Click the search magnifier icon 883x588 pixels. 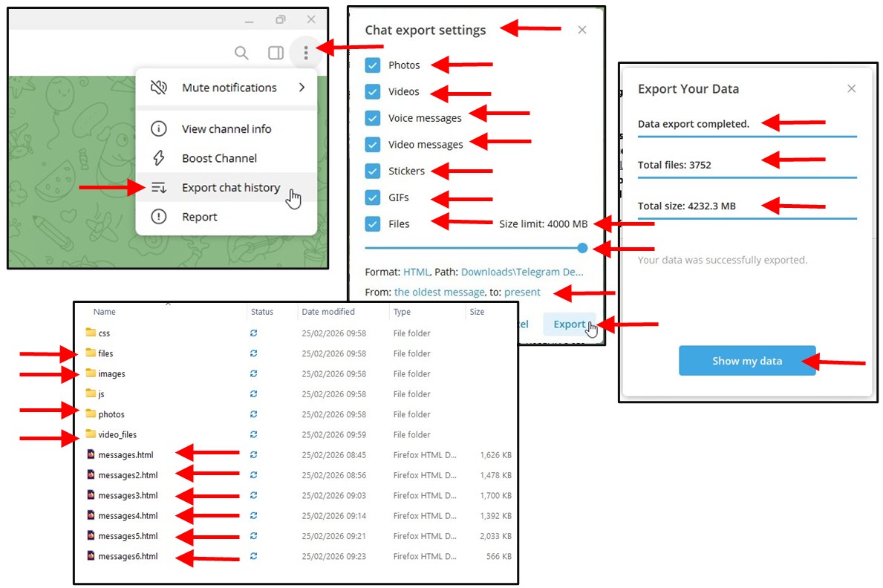(x=241, y=53)
